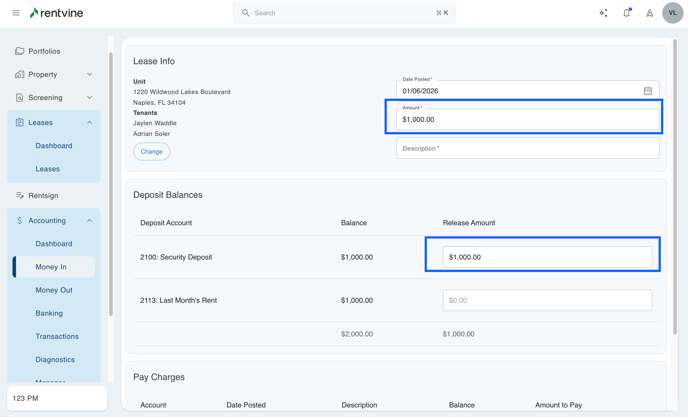
Task: Select Money Out under Accounting
Action: pos(54,290)
